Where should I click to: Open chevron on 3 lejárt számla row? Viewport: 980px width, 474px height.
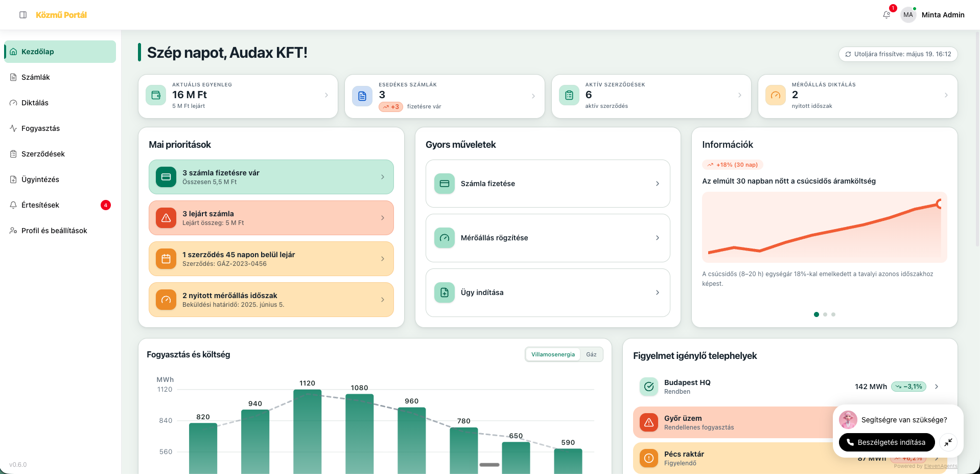tap(383, 218)
